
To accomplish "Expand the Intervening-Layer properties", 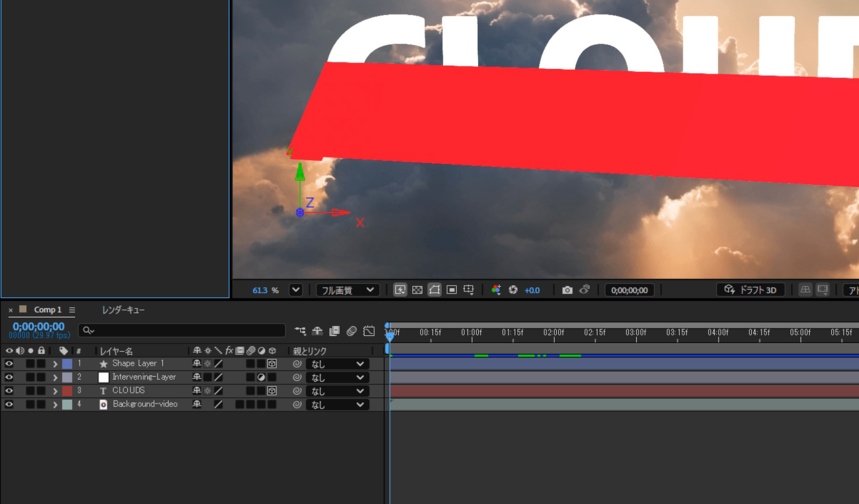I will click(55, 377).
